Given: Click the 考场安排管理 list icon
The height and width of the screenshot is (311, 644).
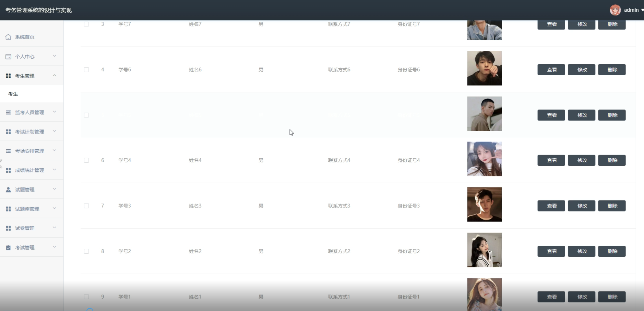Looking at the screenshot, I should point(8,151).
